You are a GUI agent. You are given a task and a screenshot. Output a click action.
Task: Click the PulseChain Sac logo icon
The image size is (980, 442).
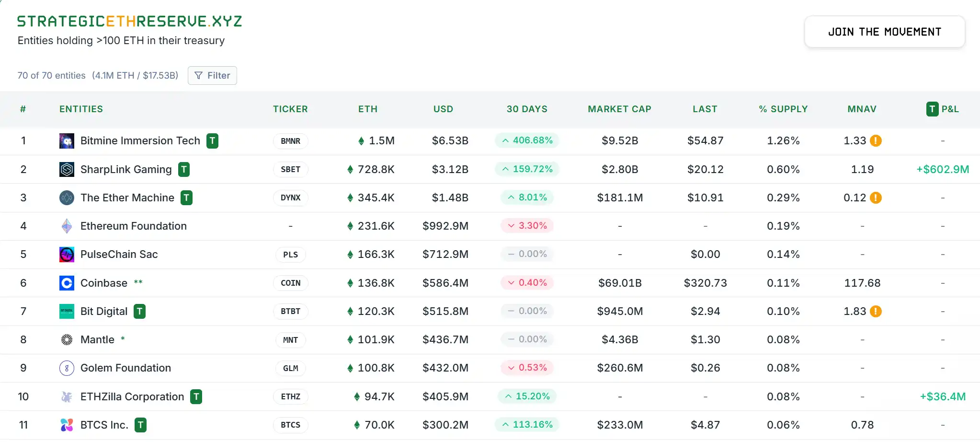click(67, 255)
